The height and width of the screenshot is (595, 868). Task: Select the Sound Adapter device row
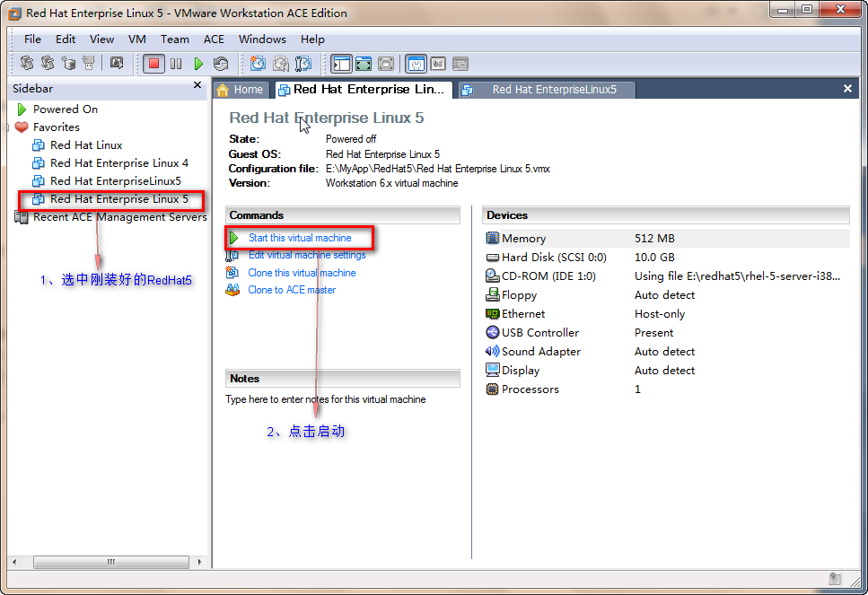667,352
